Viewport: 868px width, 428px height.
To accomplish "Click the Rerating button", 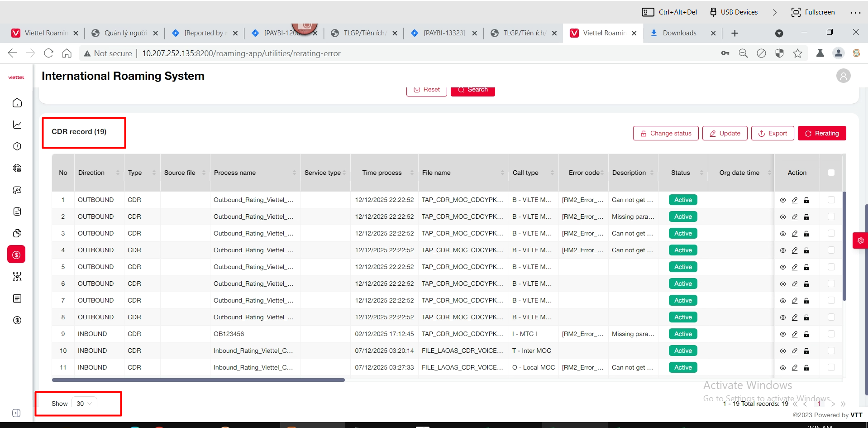I will click(821, 133).
